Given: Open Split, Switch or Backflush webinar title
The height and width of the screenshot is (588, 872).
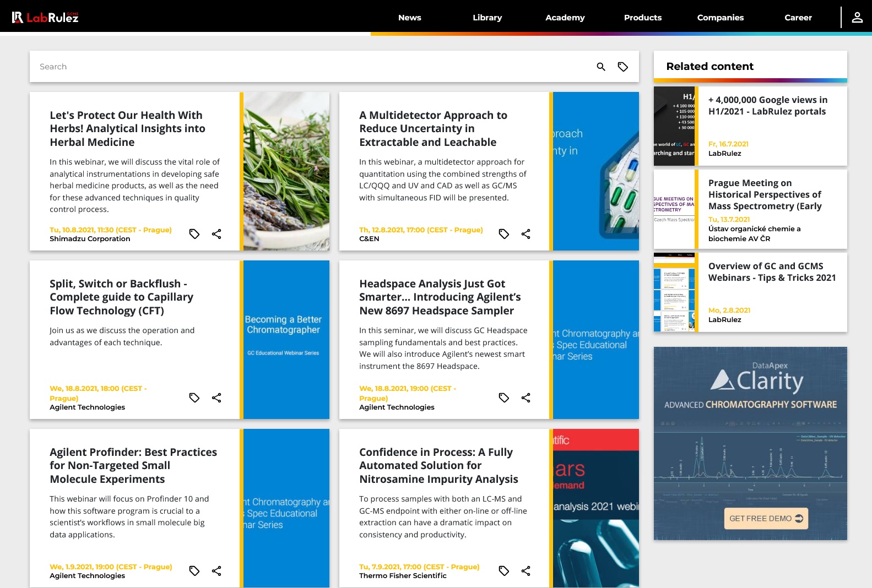Looking at the screenshot, I should [x=121, y=297].
